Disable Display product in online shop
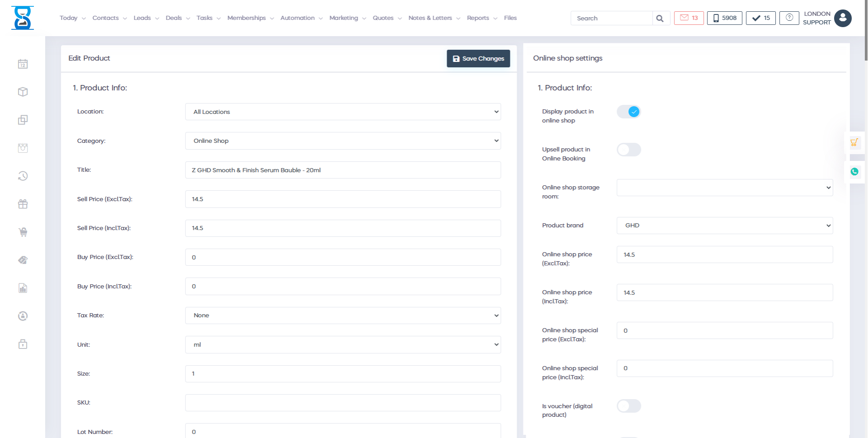The width and height of the screenshot is (868, 438). (628, 112)
